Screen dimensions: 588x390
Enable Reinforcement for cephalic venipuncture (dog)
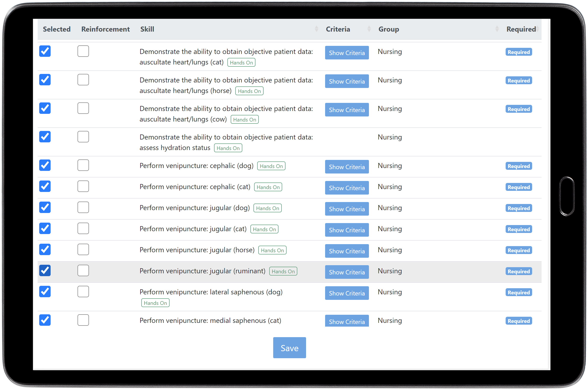click(x=83, y=165)
